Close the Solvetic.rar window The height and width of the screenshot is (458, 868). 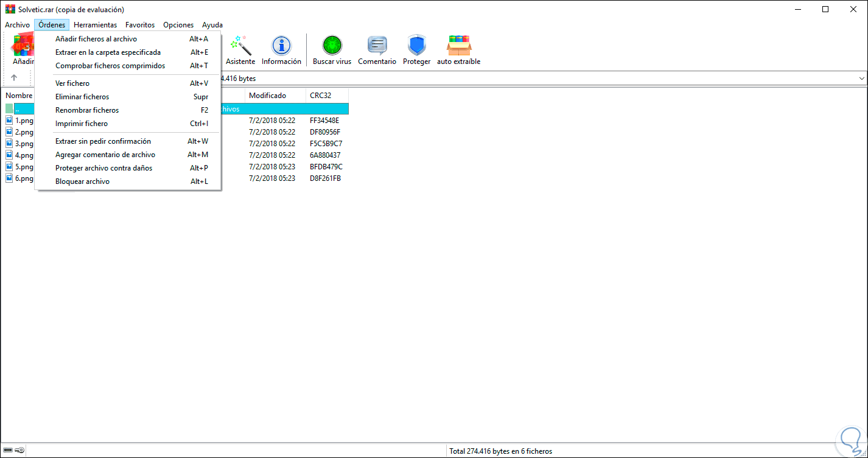[853, 9]
